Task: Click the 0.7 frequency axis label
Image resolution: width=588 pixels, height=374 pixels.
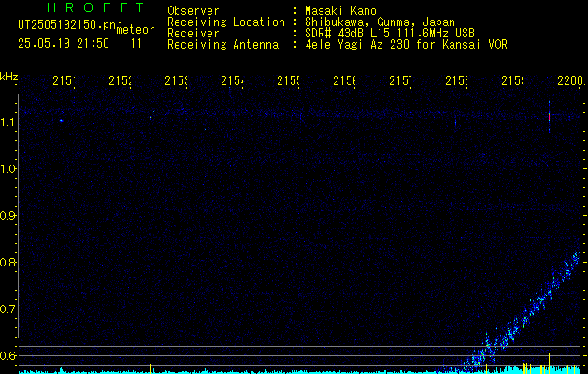Action: [7, 309]
